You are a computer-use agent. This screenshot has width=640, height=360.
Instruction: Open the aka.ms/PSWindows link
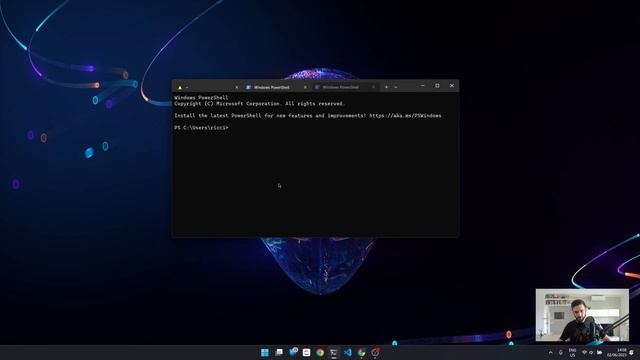pyautogui.click(x=405, y=116)
